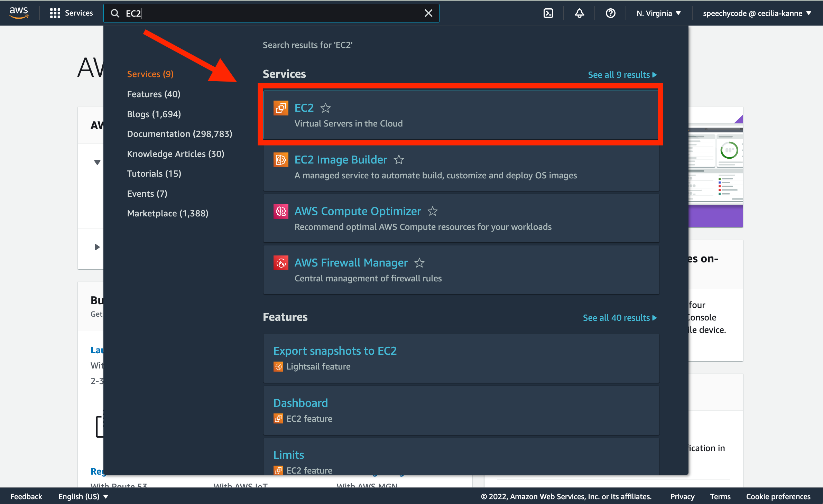823x504 pixels.
Task: Open the help question mark icon
Action: coord(611,13)
